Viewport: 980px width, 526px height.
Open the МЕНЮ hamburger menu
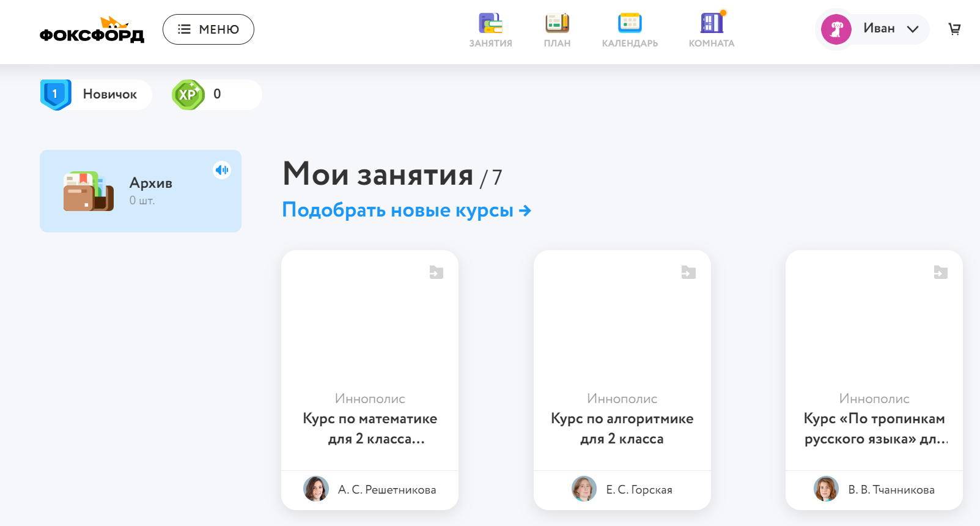208,29
